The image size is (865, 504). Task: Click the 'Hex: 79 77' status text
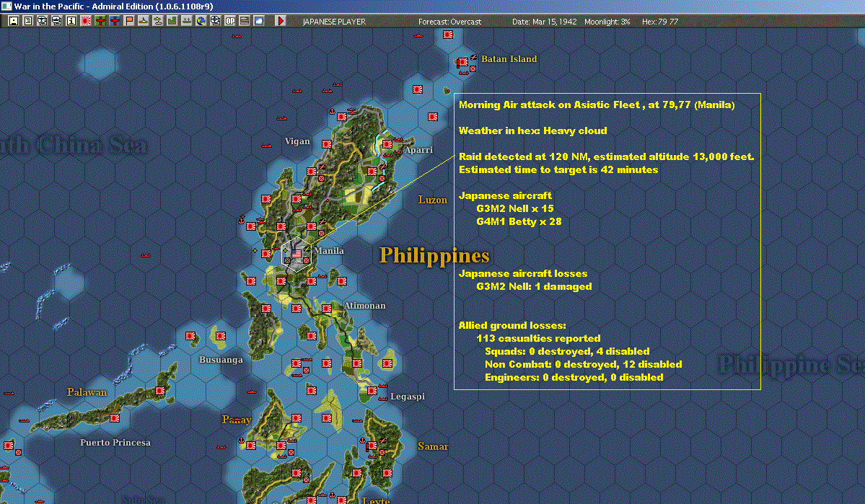660,22
